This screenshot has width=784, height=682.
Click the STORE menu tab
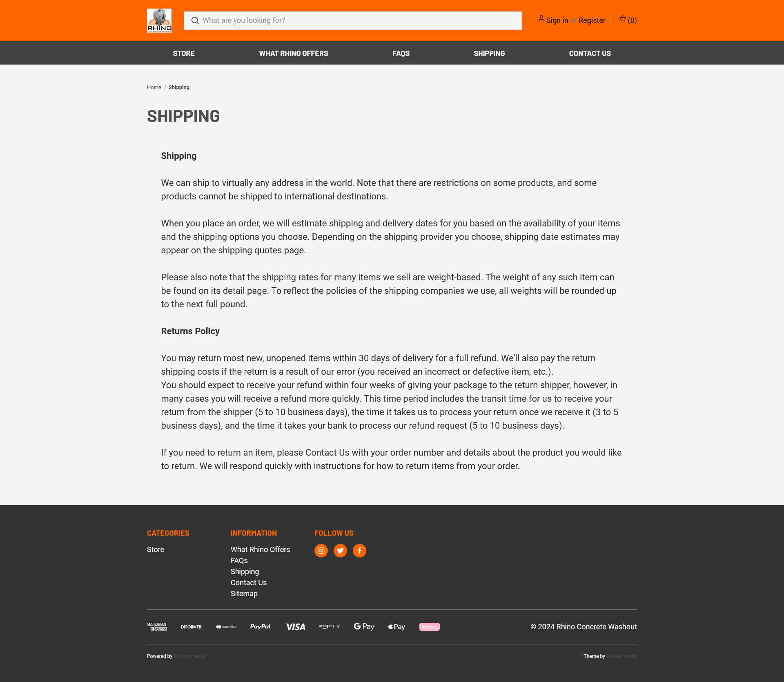[184, 53]
